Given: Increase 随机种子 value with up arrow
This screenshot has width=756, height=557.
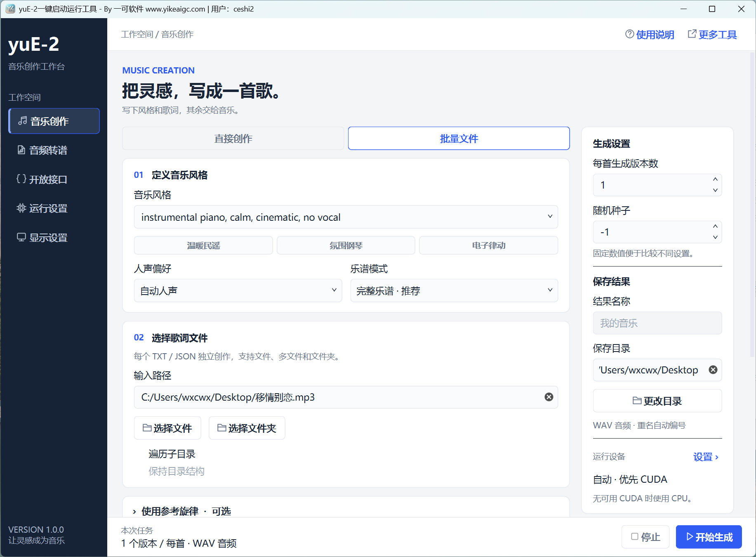Looking at the screenshot, I should click(x=715, y=227).
